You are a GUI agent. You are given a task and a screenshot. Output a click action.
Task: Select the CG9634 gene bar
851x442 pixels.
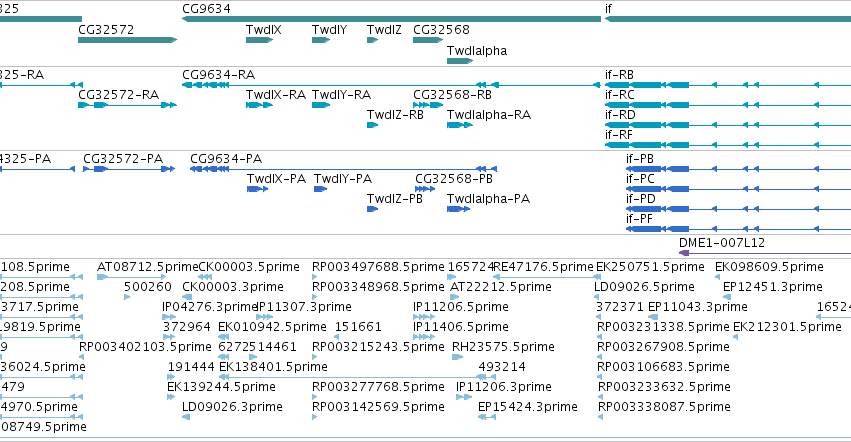click(391, 19)
